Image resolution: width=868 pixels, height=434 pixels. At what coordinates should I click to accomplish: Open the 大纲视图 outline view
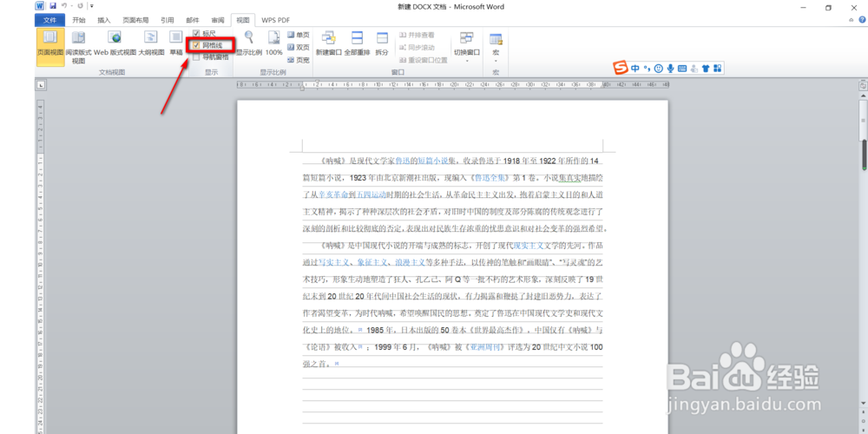coord(150,43)
